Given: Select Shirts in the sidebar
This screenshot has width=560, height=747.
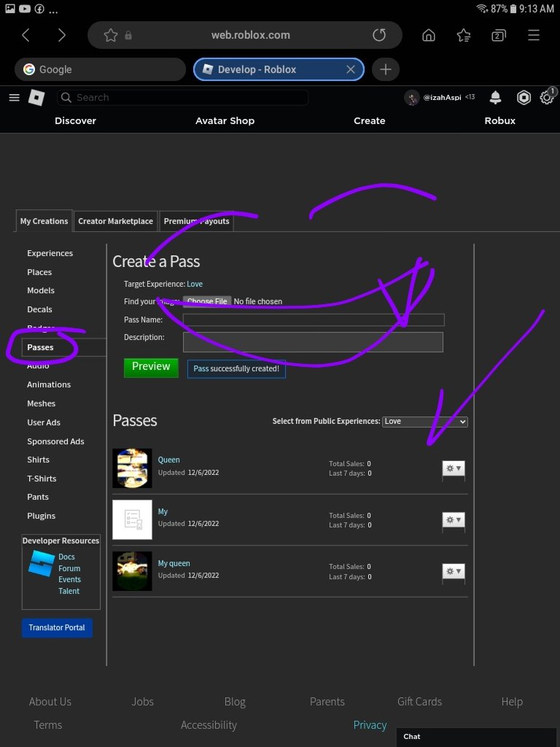Looking at the screenshot, I should (x=38, y=460).
